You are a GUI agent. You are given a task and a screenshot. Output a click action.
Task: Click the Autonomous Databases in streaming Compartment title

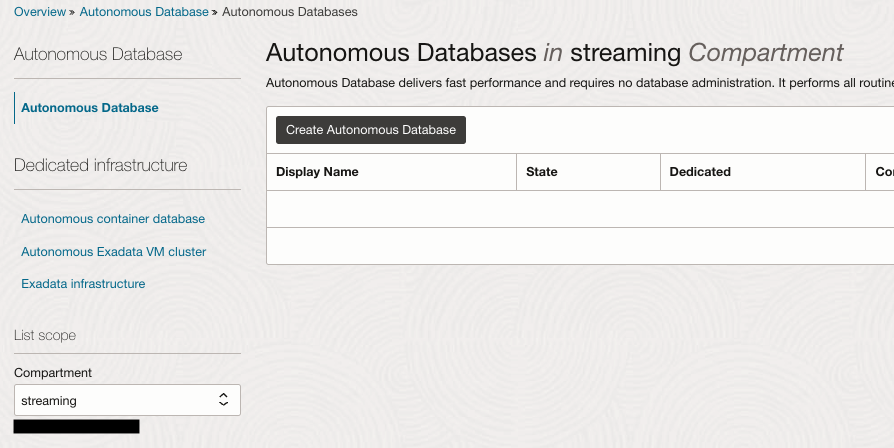click(555, 53)
